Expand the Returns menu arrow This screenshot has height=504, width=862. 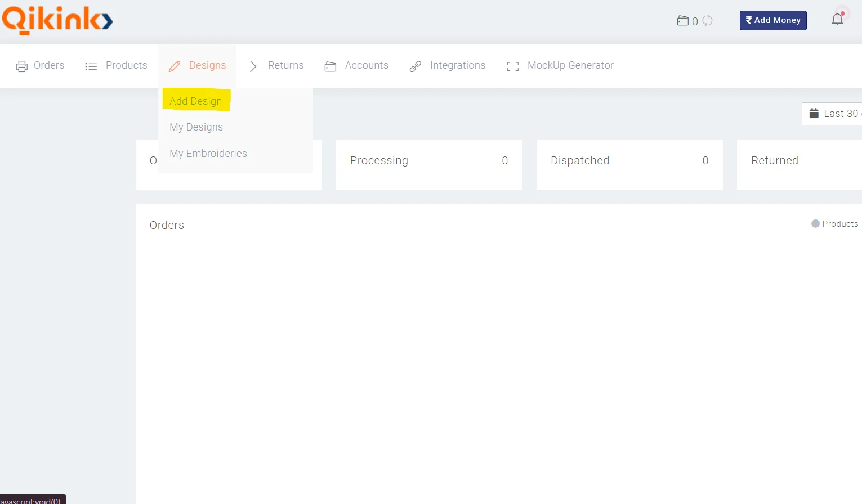[x=253, y=66]
